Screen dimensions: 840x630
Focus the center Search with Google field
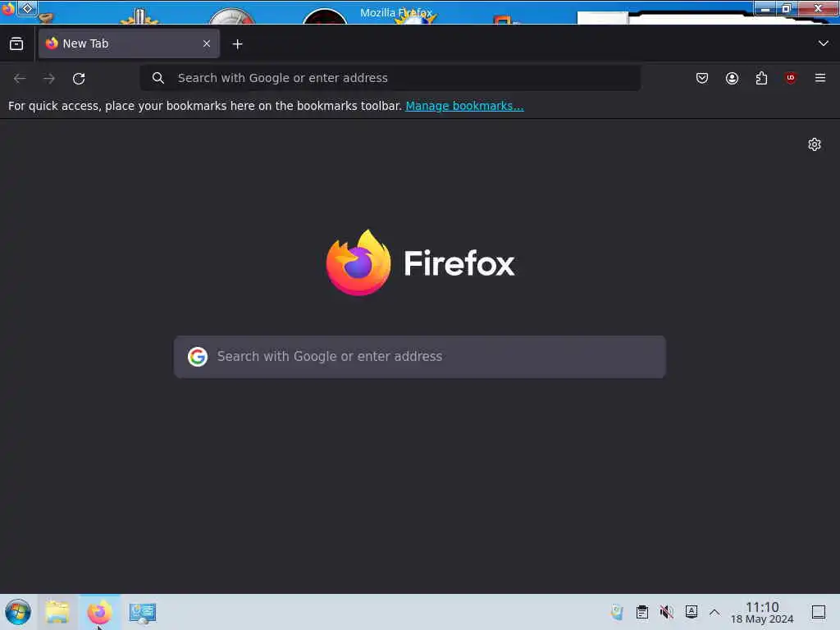click(420, 357)
